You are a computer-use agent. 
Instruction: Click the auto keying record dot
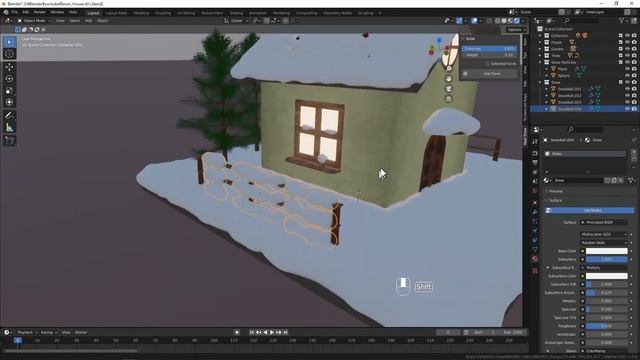[237, 333]
